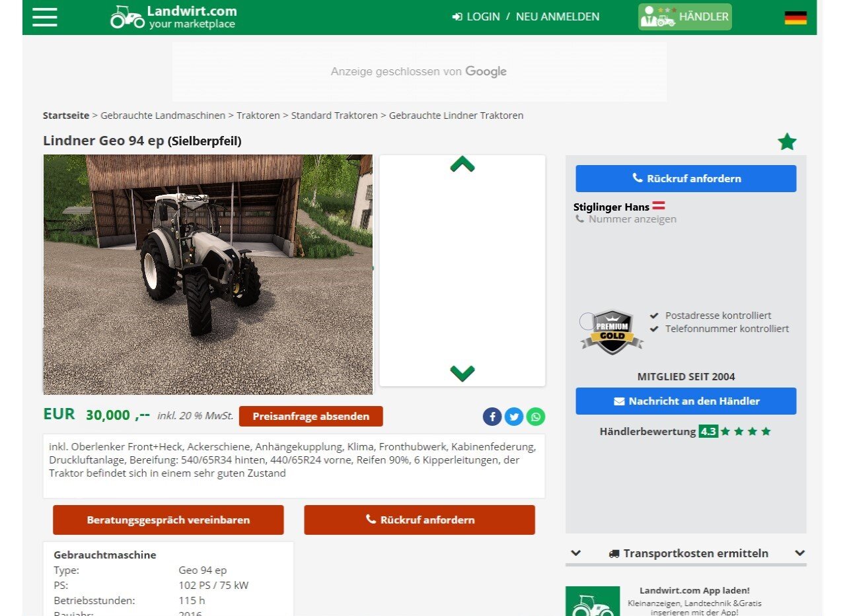The image size is (845, 616).
Task: Go to Gebrauchte Lindner Traktoren breadcrumb
Action: (x=456, y=116)
